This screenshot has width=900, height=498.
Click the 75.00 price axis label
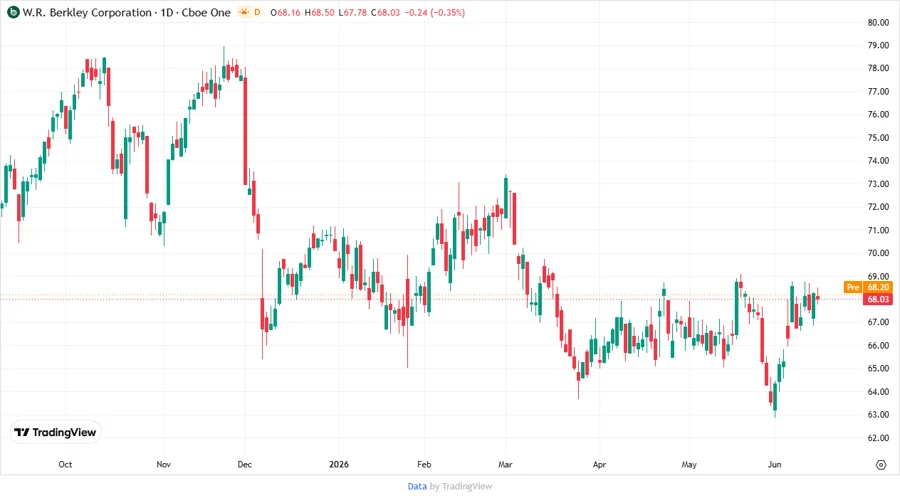pyautogui.click(x=878, y=138)
